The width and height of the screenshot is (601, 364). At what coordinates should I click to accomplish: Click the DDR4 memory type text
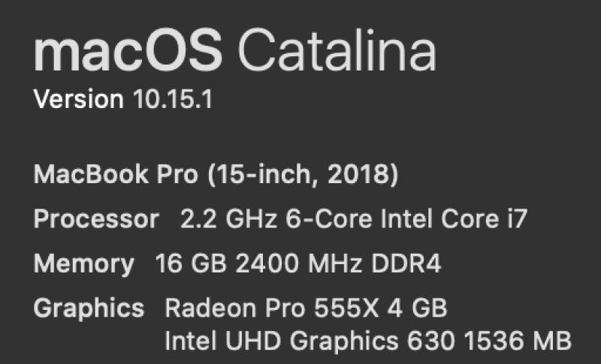[x=406, y=263]
